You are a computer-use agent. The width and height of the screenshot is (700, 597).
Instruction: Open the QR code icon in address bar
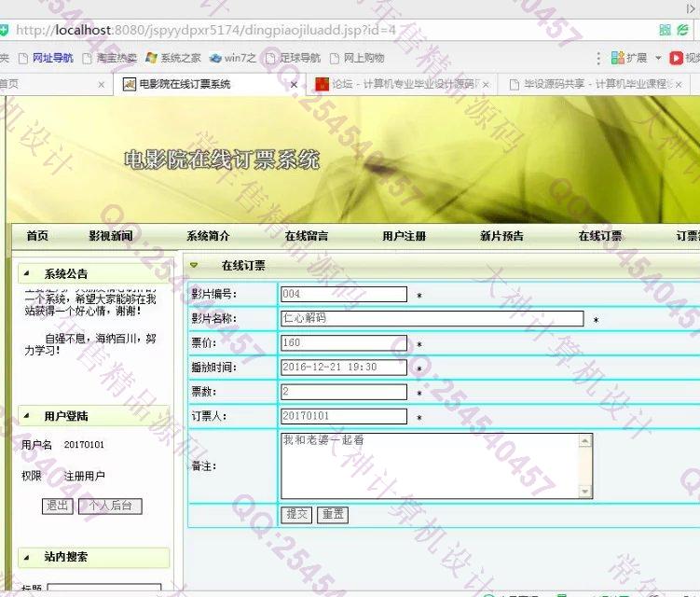665,30
